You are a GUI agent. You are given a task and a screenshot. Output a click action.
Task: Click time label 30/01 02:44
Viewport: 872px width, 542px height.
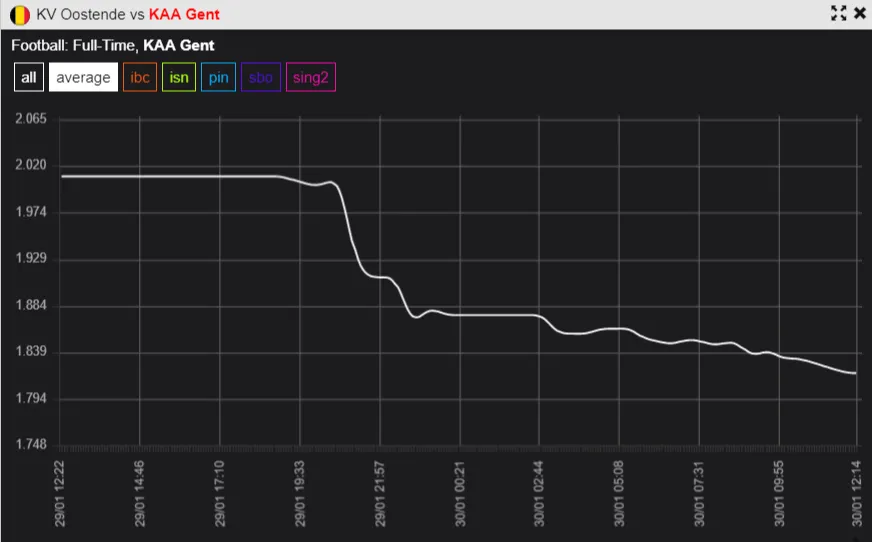click(x=539, y=494)
